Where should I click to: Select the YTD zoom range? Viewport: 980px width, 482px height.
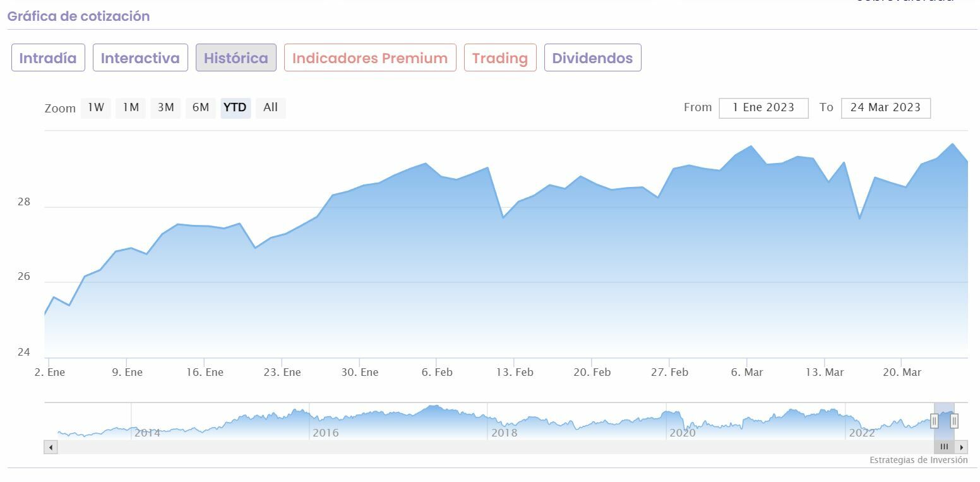pos(236,108)
